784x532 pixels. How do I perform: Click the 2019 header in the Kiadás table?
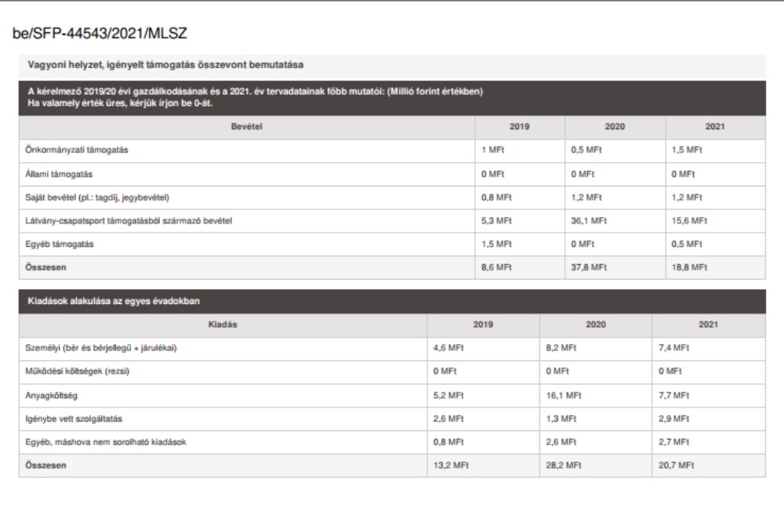483,324
